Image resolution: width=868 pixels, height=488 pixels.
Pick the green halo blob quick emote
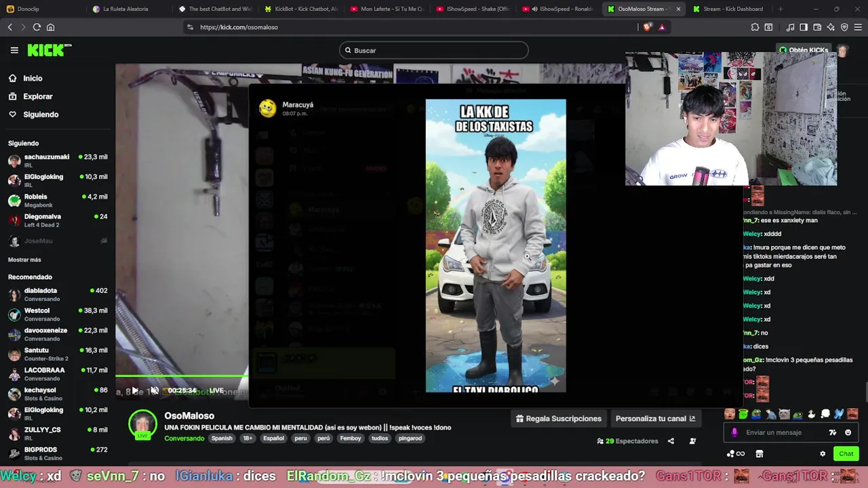743,414
